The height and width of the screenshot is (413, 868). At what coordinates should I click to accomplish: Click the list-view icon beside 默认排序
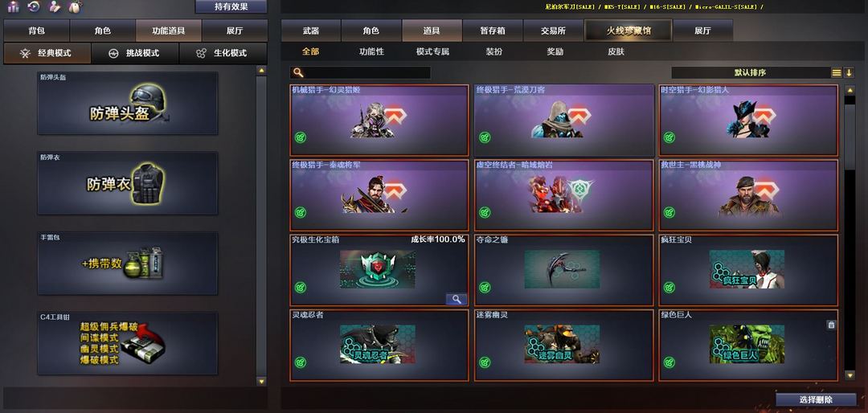[837, 72]
